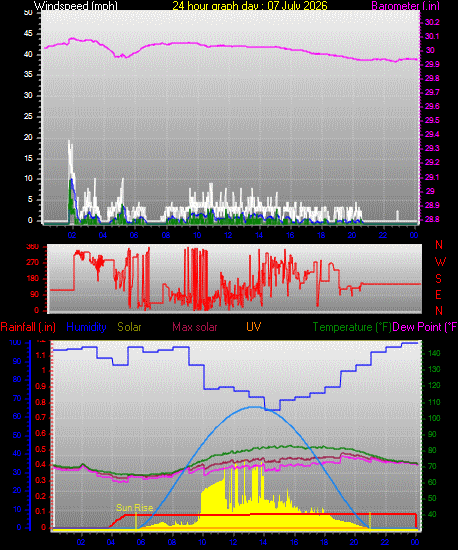This screenshot has width=458, height=550.
Task: Click the Dew Point legend label
Action: [x=425, y=327]
